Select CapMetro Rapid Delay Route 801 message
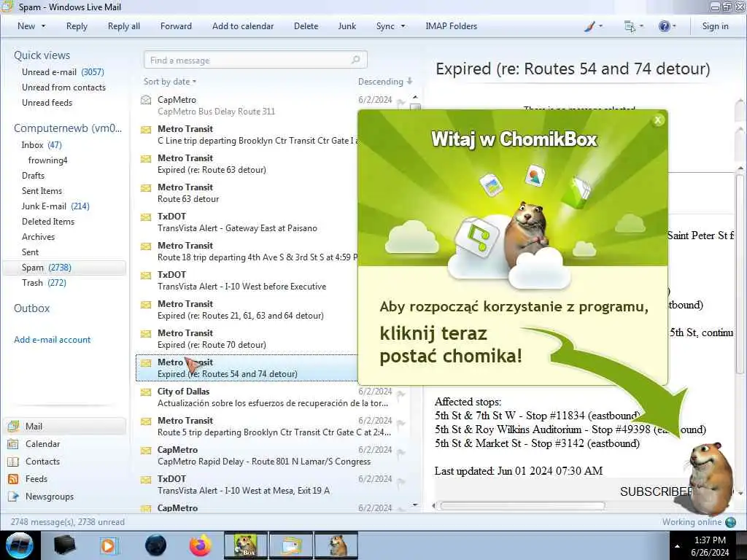747x560 pixels. point(271,455)
